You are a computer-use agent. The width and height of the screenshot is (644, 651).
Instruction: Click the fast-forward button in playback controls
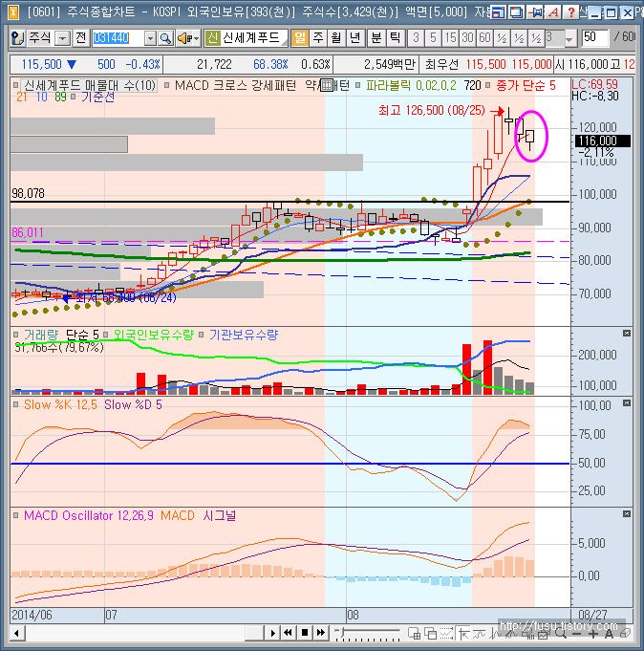pyautogui.click(x=321, y=633)
